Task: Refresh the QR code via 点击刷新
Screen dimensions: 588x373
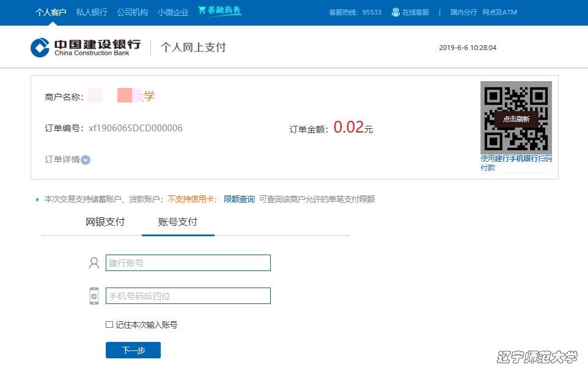Action: pyautogui.click(x=516, y=119)
